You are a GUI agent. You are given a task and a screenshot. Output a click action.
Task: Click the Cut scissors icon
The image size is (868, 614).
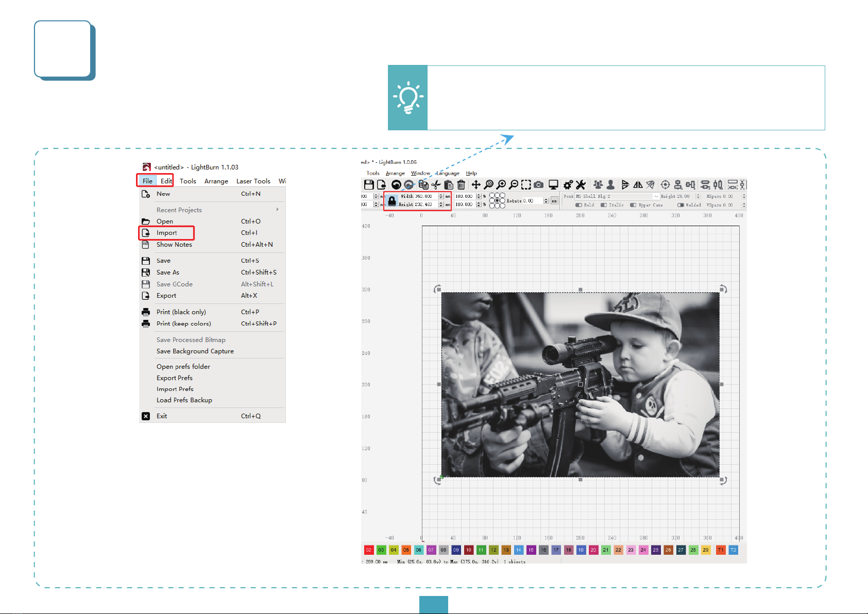[436, 184]
